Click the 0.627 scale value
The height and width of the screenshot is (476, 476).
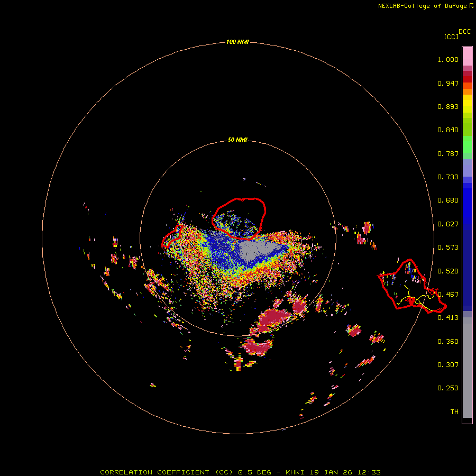(x=448, y=224)
